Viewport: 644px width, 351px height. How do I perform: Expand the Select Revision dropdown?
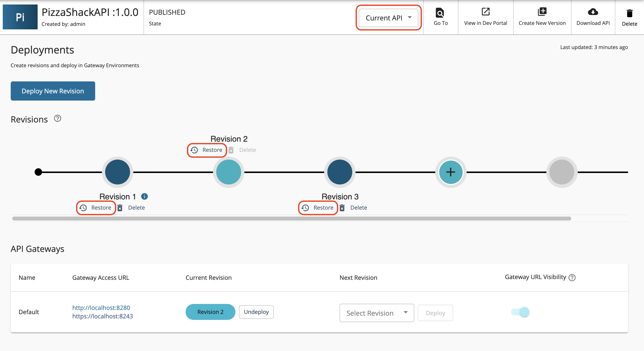click(x=376, y=313)
